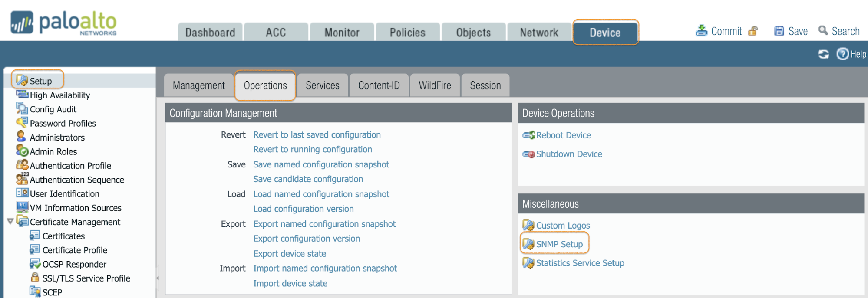
Task: Click the SNMP Setup icon
Action: 528,244
